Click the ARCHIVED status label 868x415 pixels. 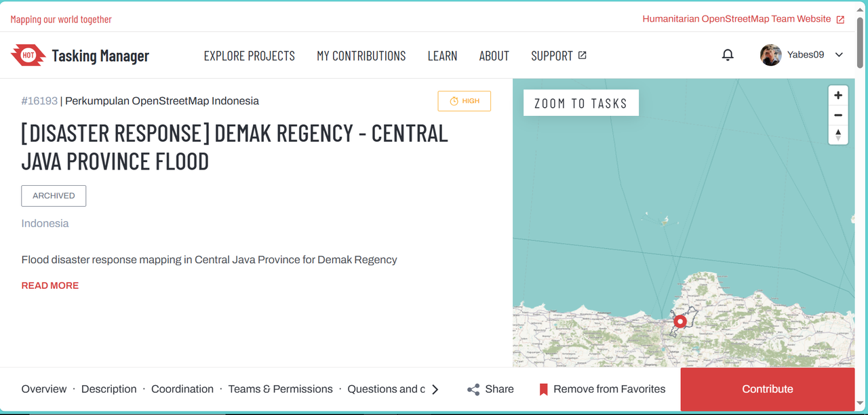(54, 196)
